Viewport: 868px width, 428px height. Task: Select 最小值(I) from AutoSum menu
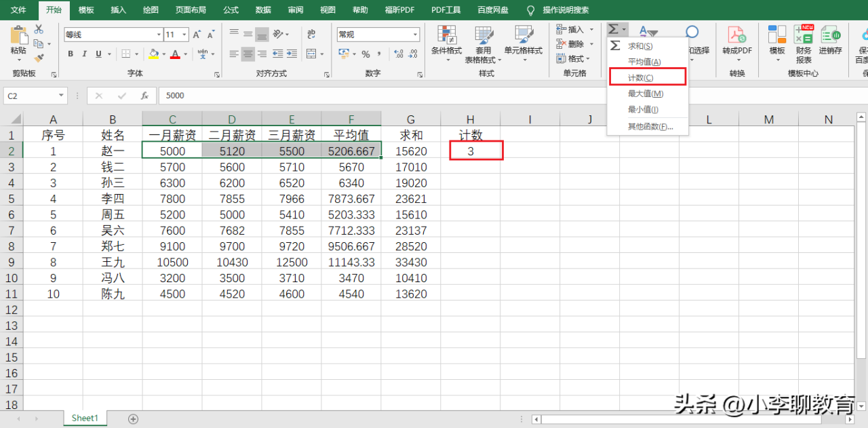click(648, 109)
